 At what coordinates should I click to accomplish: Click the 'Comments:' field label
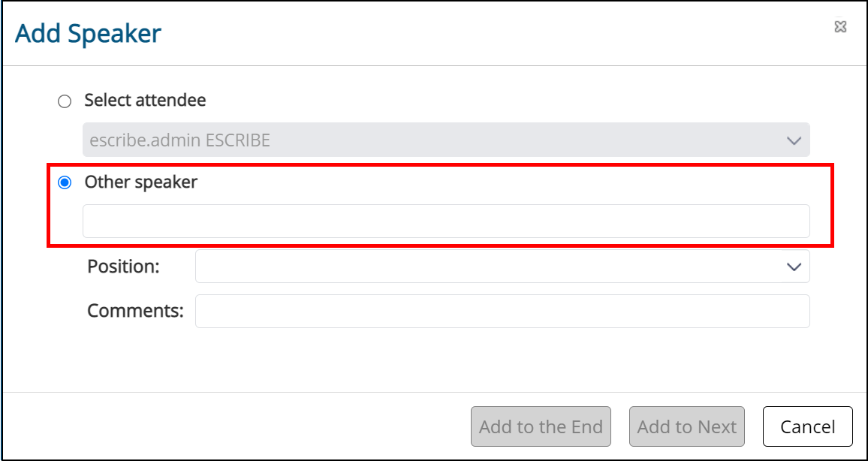(135, 311)
